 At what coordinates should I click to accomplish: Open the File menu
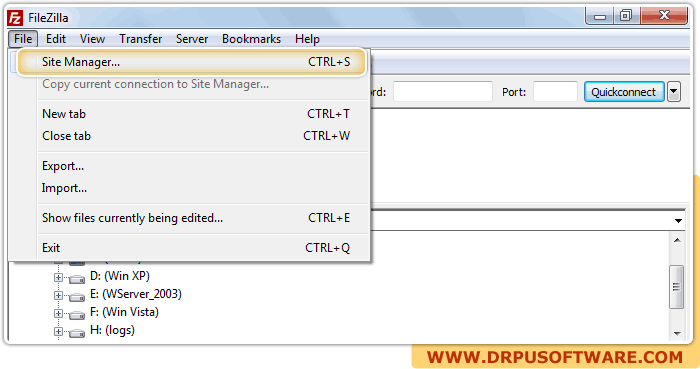tap(23, 39)
